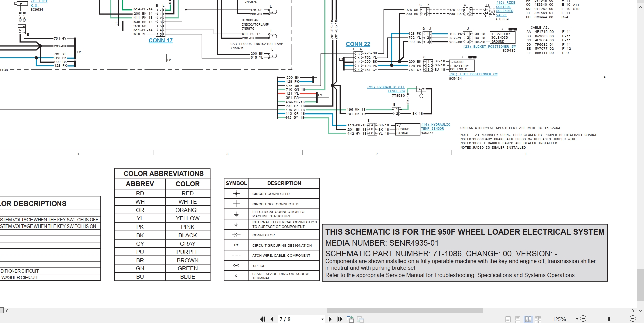Click the COLOR ABBREVIATIONS table heading
The image size is (644, 323).
163,174
